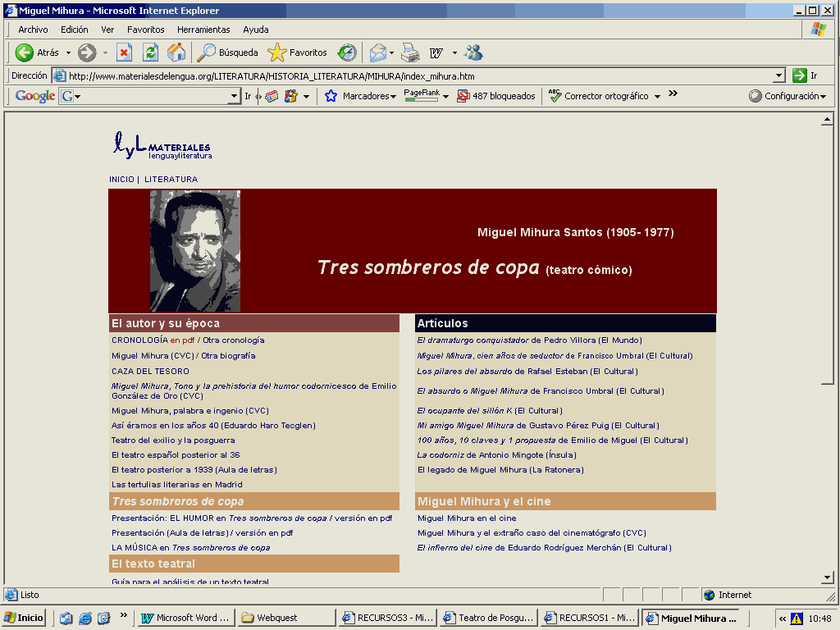Expand the Atrás history dropdown arrow
This screenshot has height=630, width=840.
68,52
